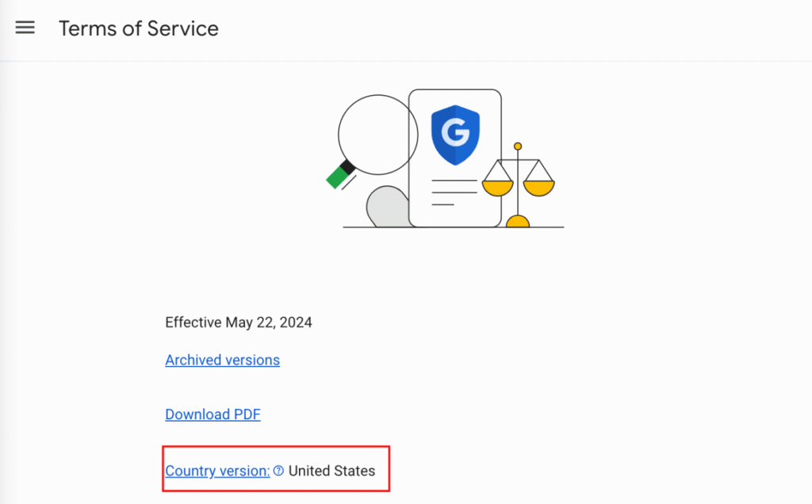Download the PDF via Download PDF link

click(x=213, y=414)
